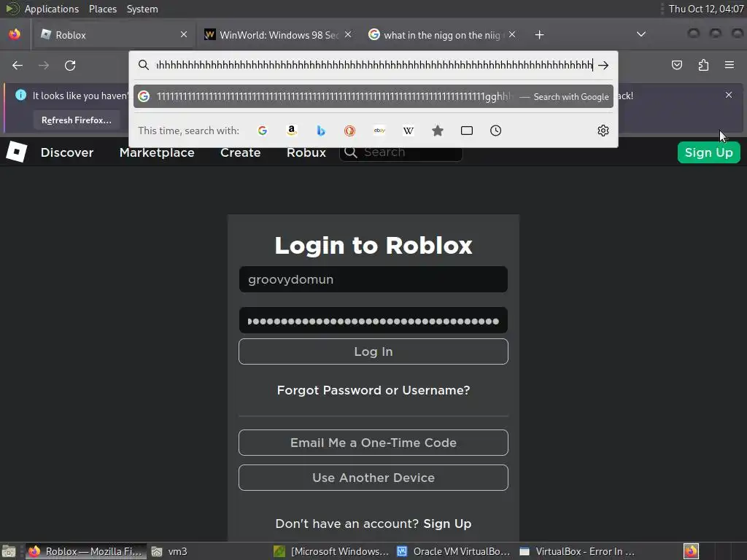747x560 pixels.
Task: Switch to Microsoft Windows taskbar window
Action: [332, 551]
